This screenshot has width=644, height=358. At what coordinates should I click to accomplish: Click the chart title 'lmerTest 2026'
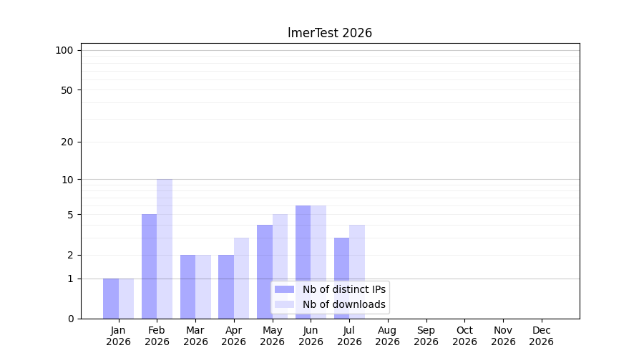point(330,33)
